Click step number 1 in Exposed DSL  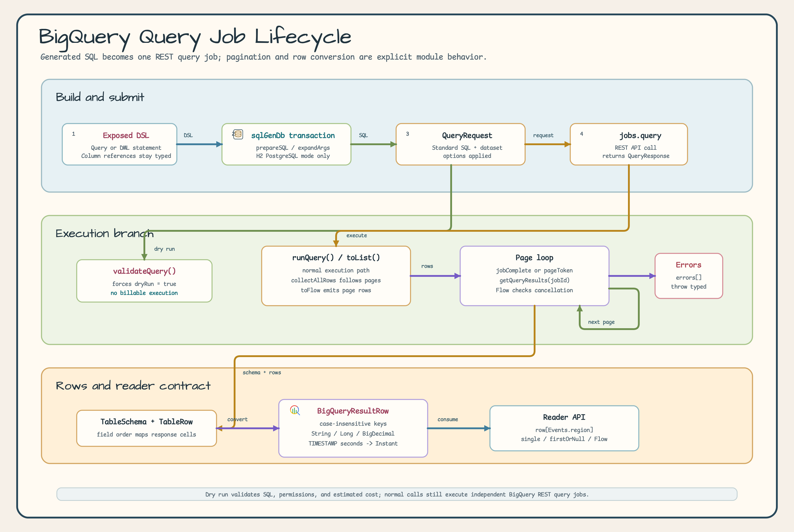point(73,134)
